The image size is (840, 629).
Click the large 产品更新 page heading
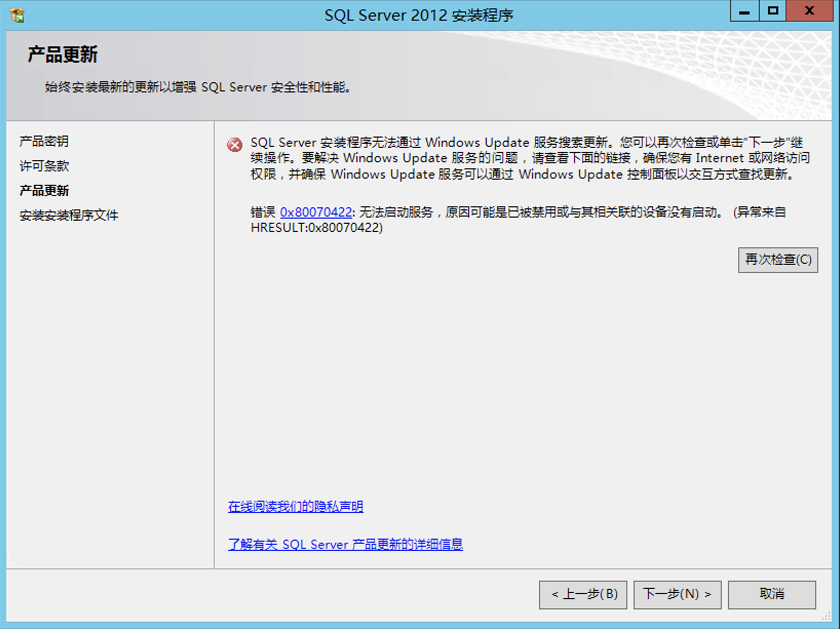coord(63,54)
